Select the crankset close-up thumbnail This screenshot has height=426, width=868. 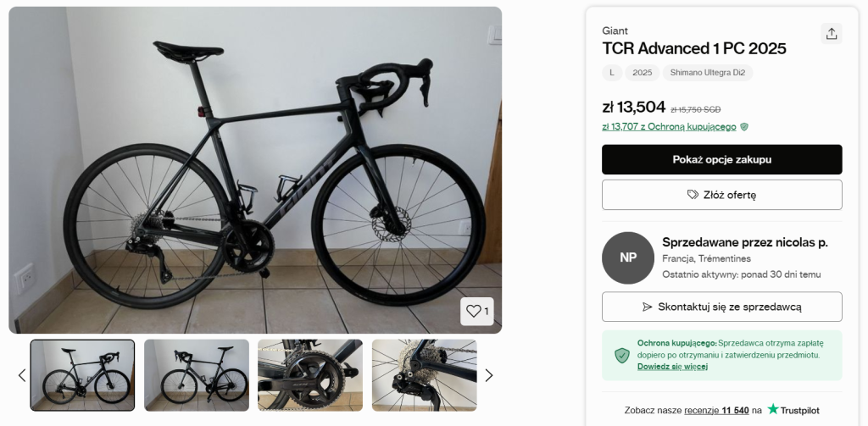pyautogui.click(x=310, y=375)
